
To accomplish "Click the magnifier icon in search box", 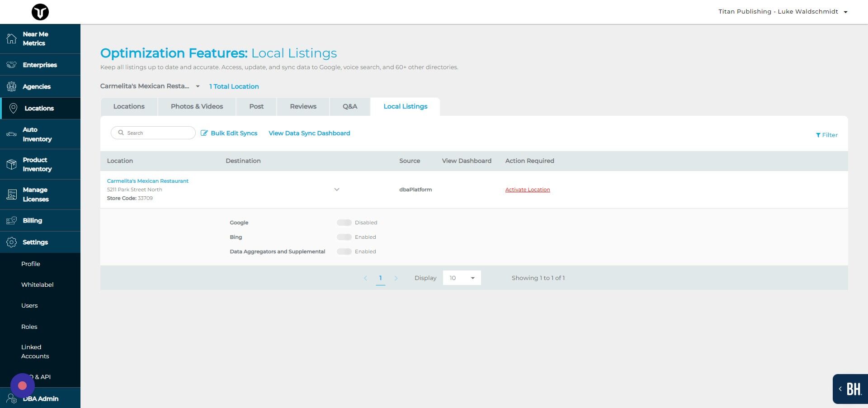I will coord(121,133).
